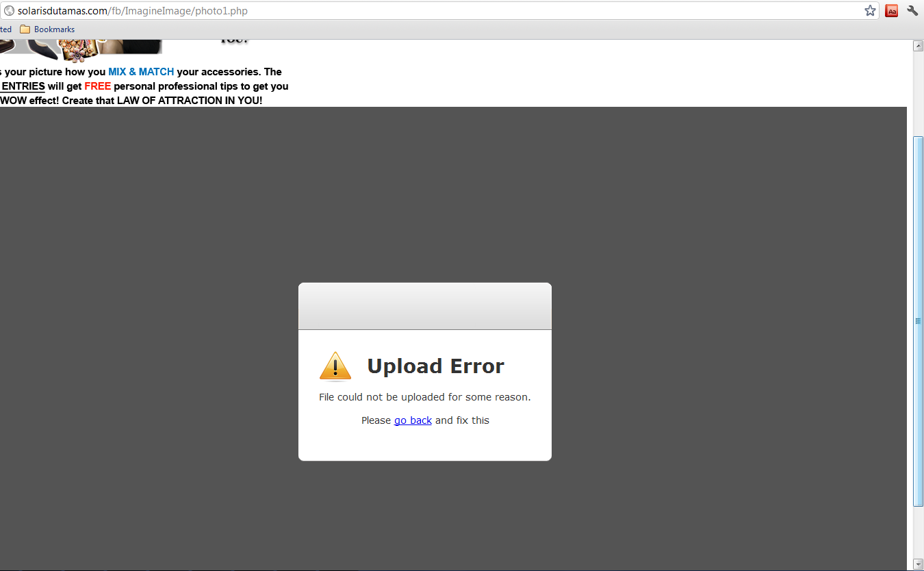Click the accessories photo at top
This screenshot has height=571, width=924.
[x=81, y=47]
